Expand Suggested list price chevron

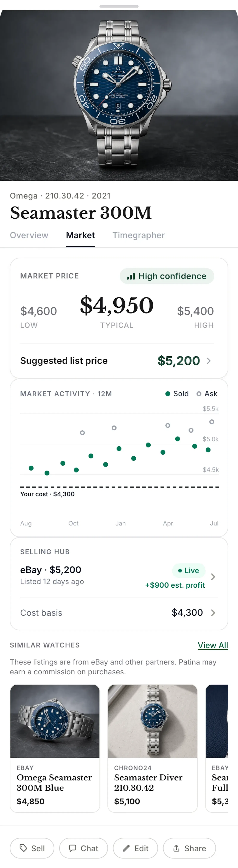tap(209, 361)
